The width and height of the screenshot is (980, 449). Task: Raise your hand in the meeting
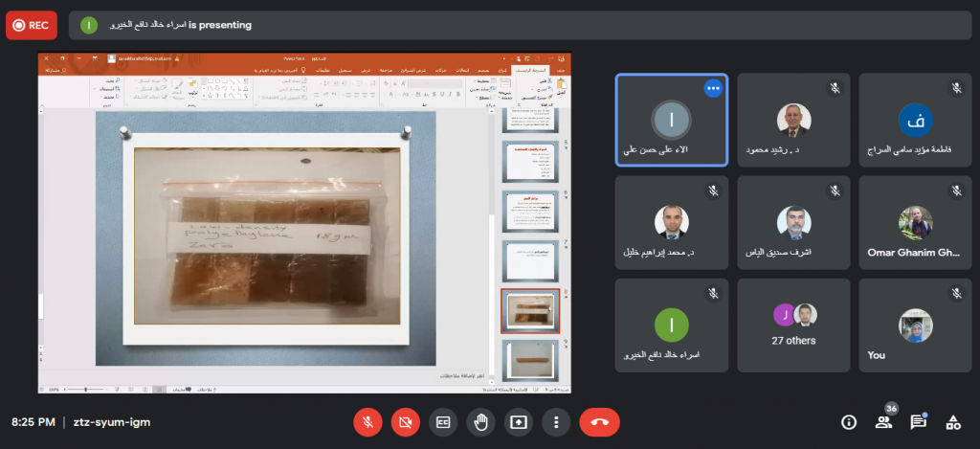coord(479,421)
